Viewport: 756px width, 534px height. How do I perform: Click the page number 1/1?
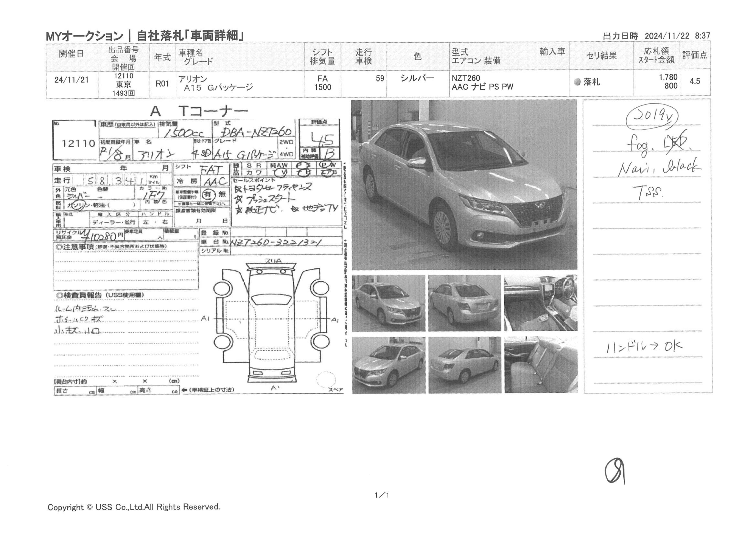click(x=382, y=495)
